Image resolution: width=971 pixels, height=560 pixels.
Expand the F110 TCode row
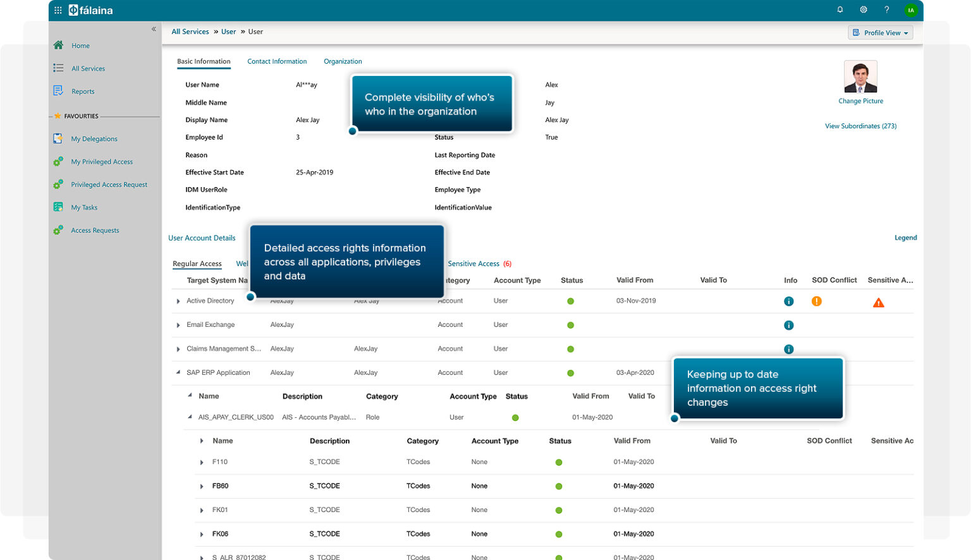[x=202, y=463]
